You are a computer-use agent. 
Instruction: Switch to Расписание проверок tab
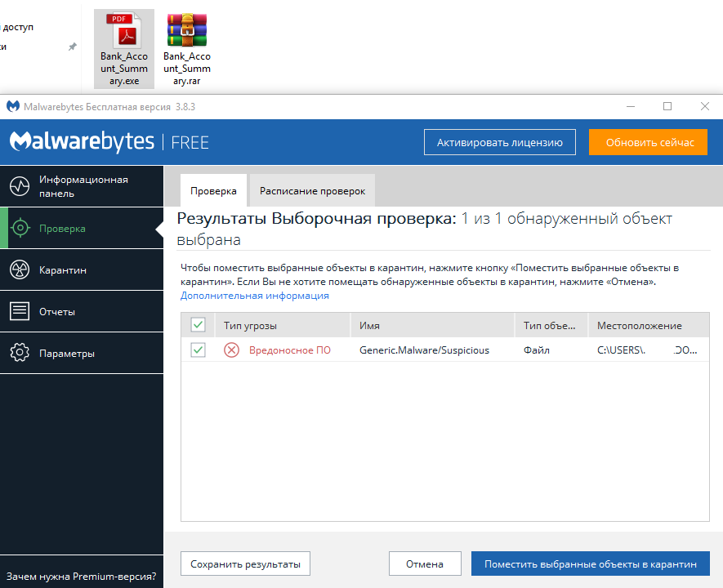point(312,190)
